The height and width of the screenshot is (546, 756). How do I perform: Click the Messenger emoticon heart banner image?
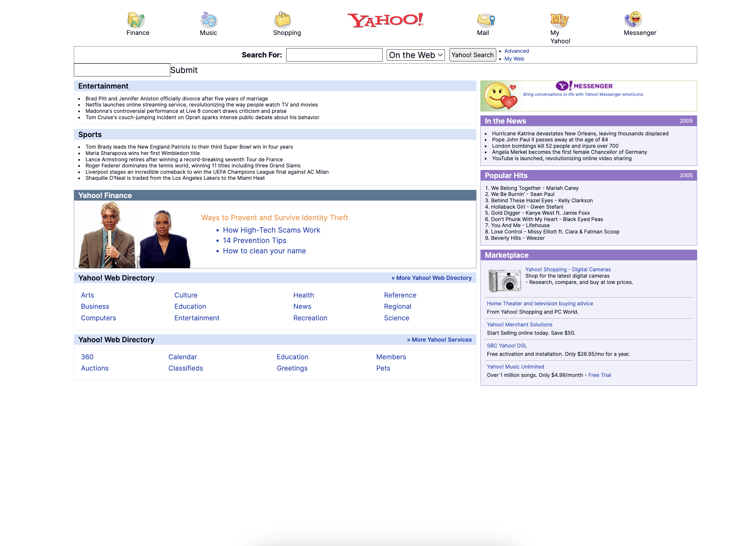pyautogui.click(x=501, y=96)
